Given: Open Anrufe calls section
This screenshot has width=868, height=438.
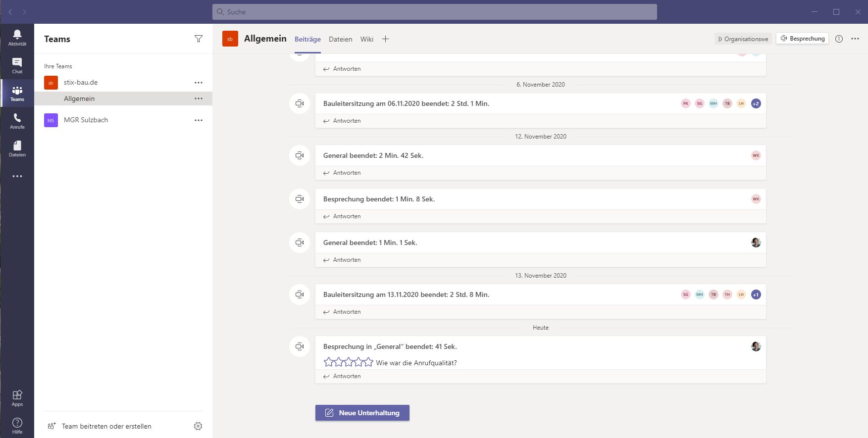Looking at the screenshot, I should 17,120.
